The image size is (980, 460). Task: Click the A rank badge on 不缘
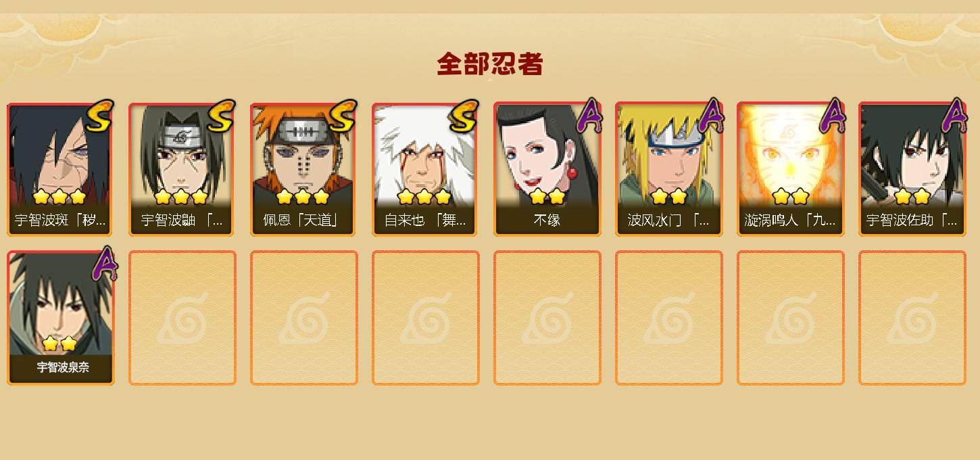coord(589,116)
